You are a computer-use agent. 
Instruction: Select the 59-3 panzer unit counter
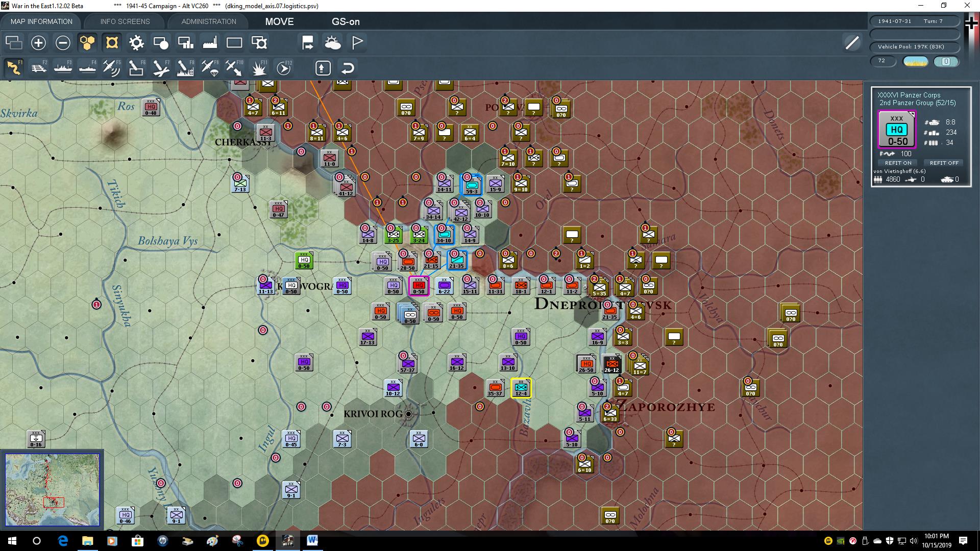(472, 184)
